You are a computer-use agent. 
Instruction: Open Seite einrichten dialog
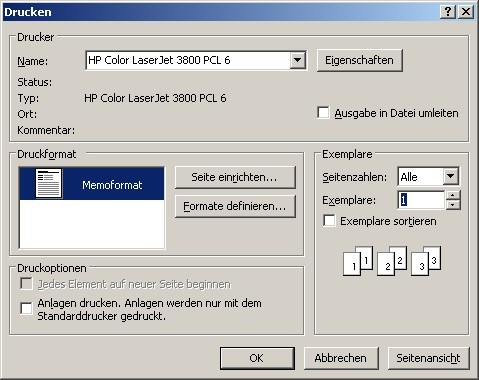[x=235, y=177]
